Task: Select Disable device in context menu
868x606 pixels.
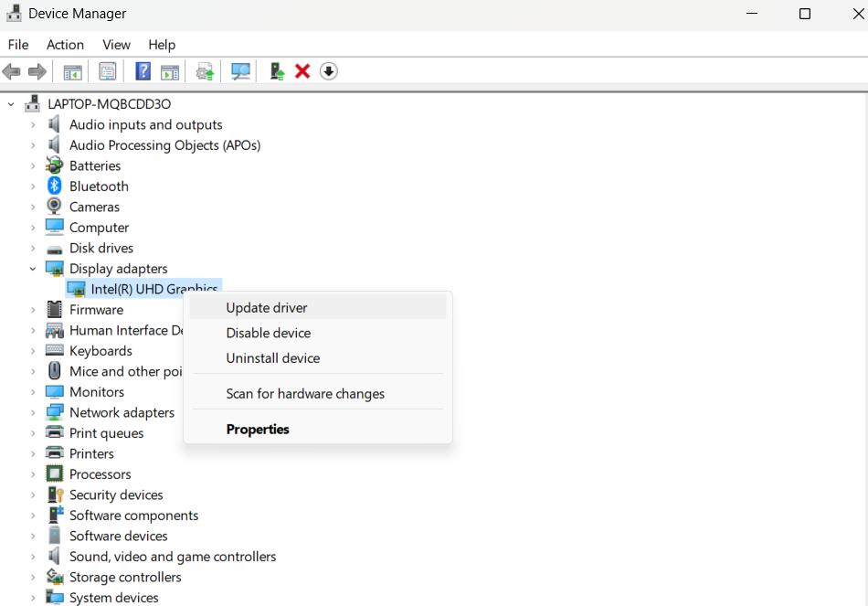Action: click(269, 334)
